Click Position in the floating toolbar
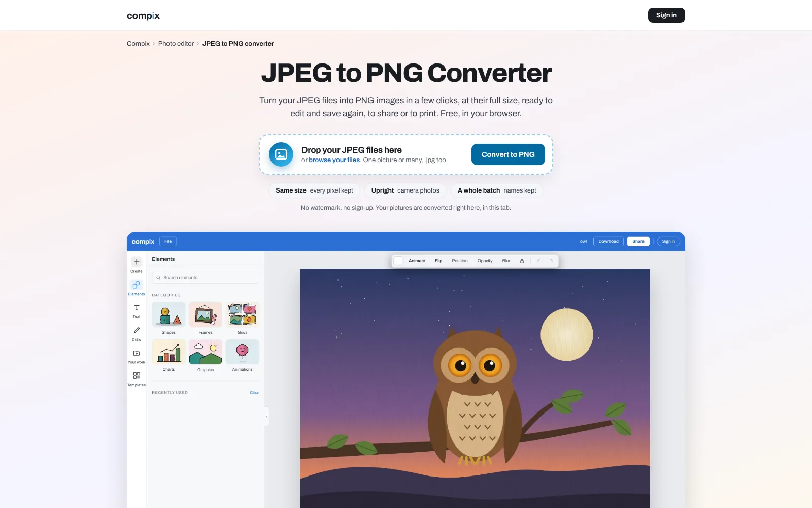 (460, 261)
